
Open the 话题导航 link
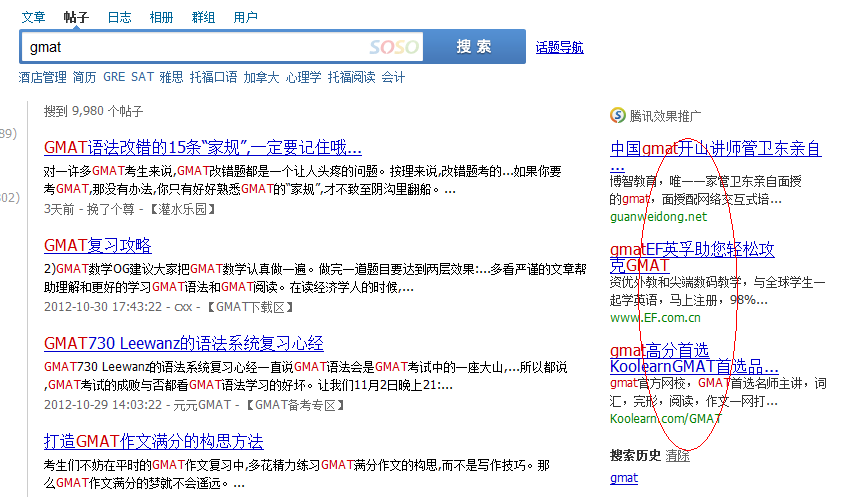[559, 47]
